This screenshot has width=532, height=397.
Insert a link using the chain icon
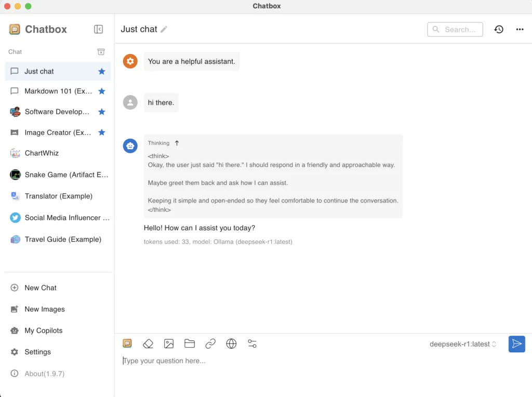tap(210, 343)
